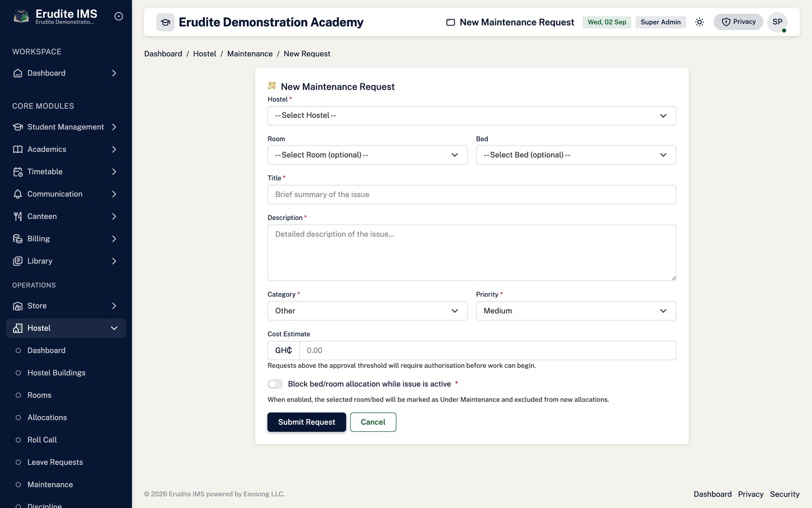Click the Submit Request button
Screen dimensions: 812x508
pyautogui.click(x=307, y=422)
